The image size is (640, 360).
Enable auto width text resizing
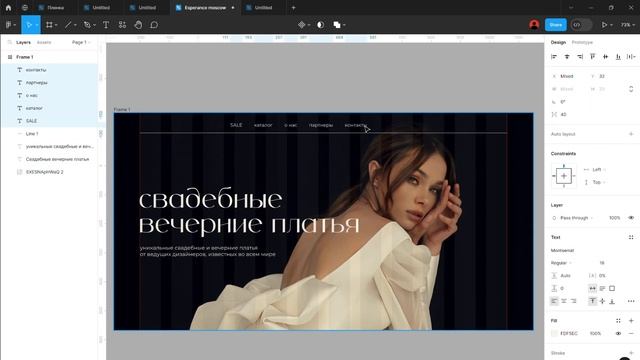[593, 289]
